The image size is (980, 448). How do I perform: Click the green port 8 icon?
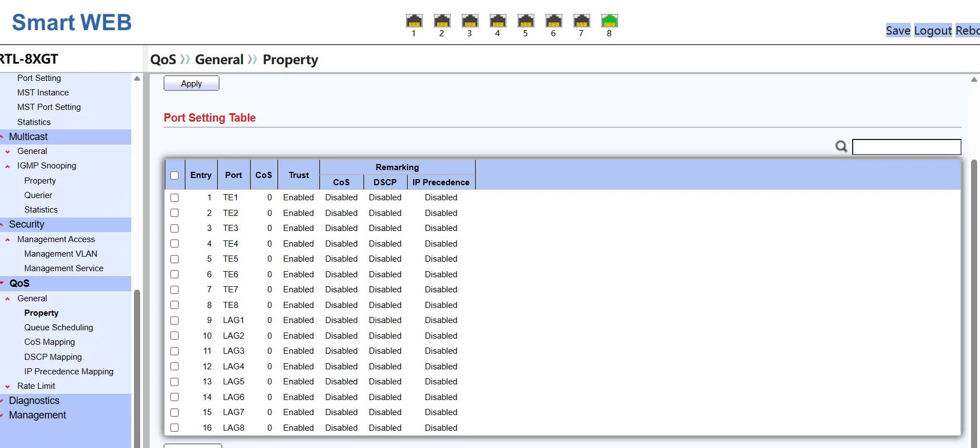[609, 21]
